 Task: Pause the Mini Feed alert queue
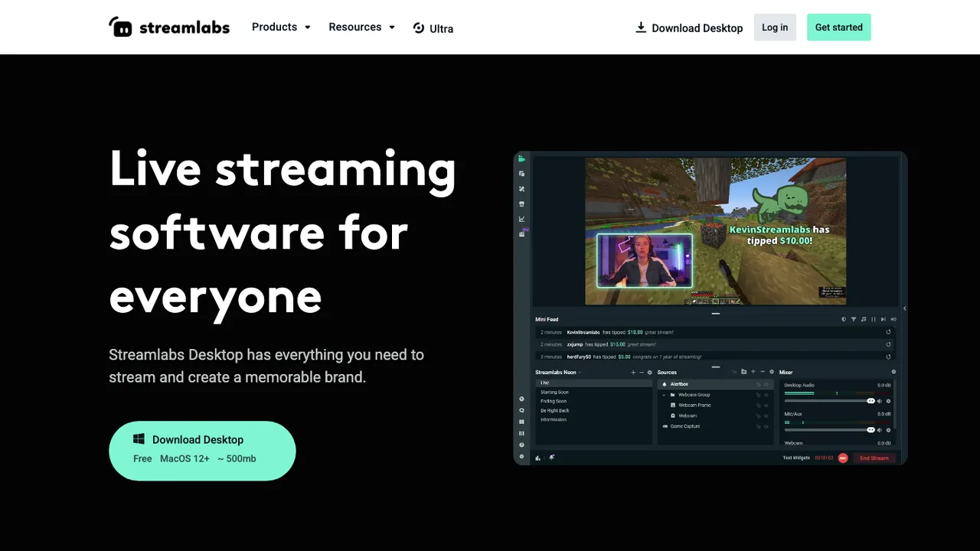[x=874, y=319]
